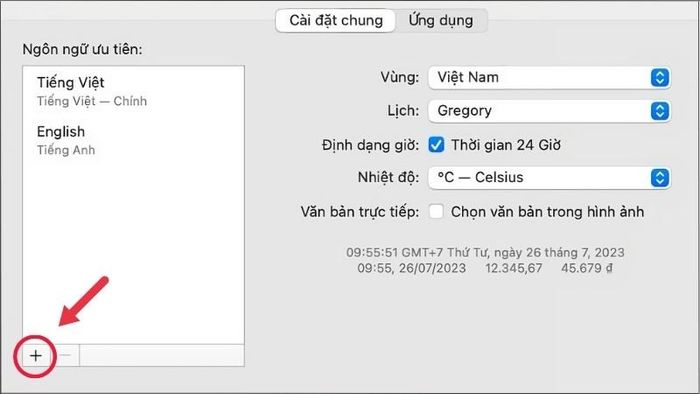This screenshot has width=700, height=394.
Task: Uncheck the Thời gian 24 Giờ checkbox
Action: (x=436, y=145)
